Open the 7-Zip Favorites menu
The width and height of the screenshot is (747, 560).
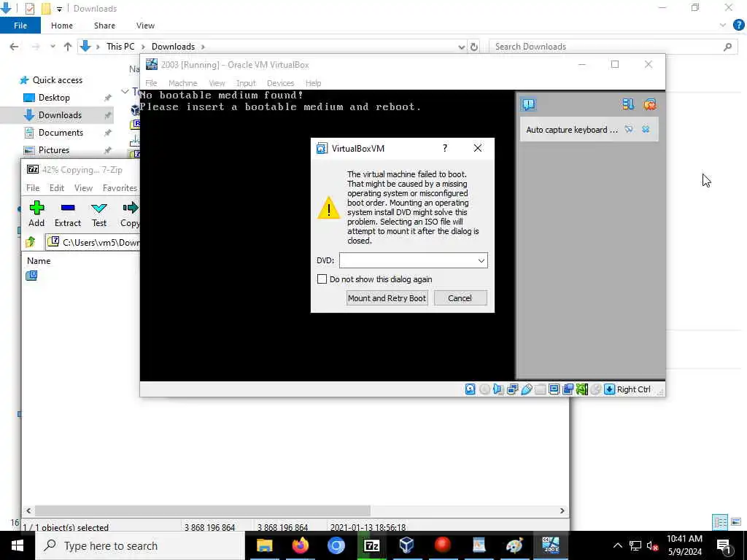pos(120,188)
